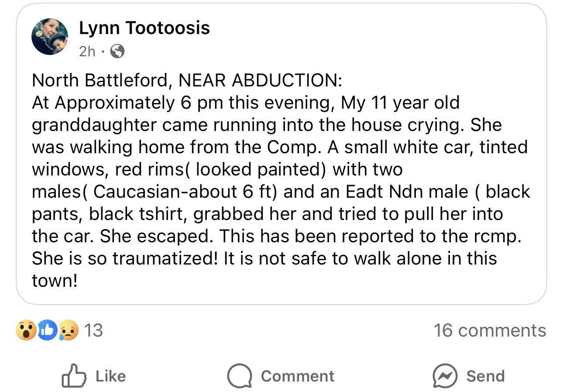
Task: Show who reacted via the 13 count
Action: [93, 330]
